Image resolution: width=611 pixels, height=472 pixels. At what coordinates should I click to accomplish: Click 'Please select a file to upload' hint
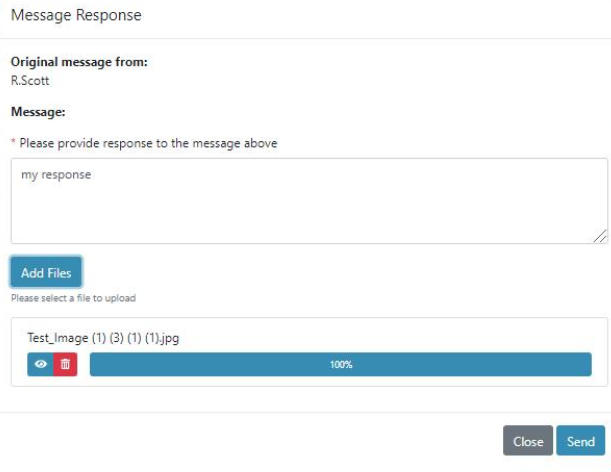click(x=73, y=298)
